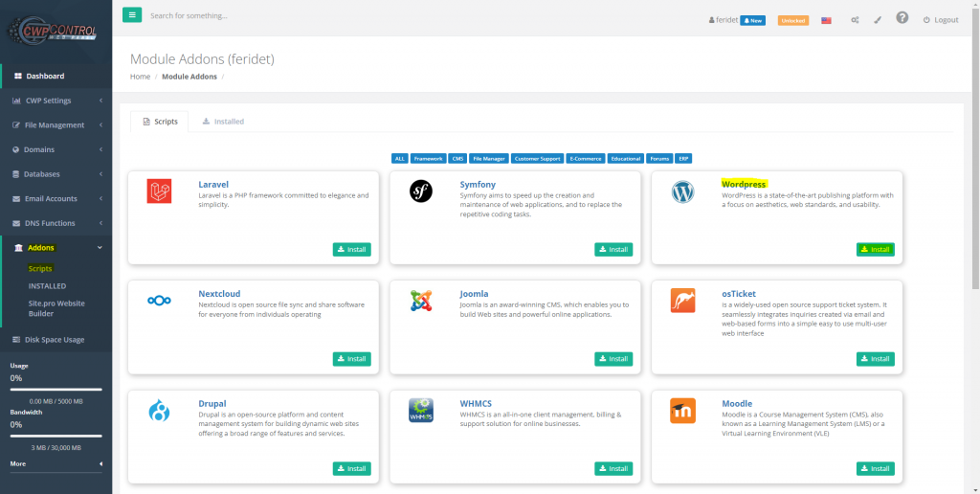Expand File Management menu

click(x=56, y=125)
